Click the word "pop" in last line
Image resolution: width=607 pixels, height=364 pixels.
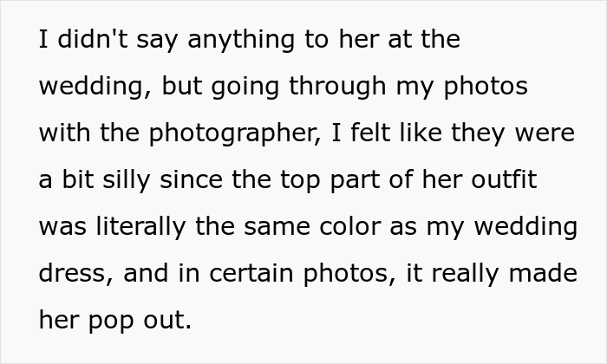(x=111, y=322)
